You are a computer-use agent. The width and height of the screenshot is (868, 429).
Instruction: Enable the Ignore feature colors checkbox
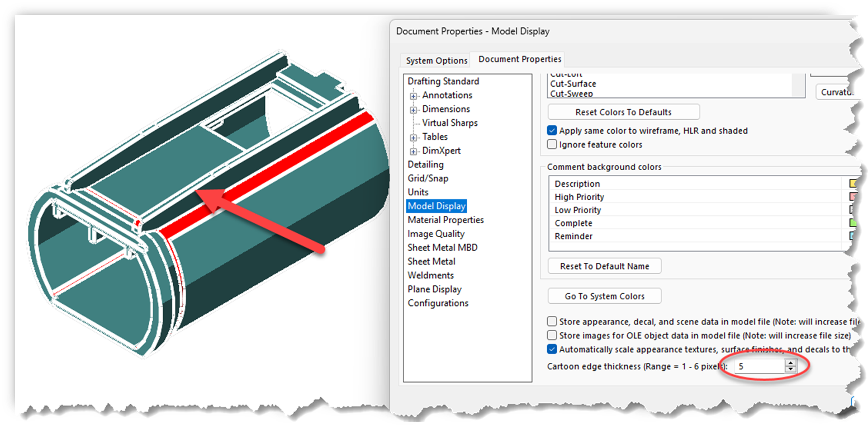click(x=552, y=144)
